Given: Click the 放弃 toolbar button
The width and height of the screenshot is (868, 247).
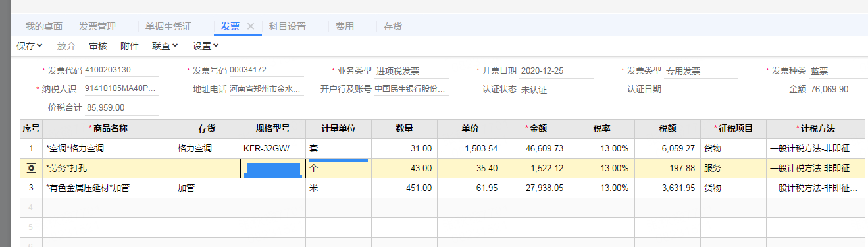Looking at the screenshot, I should [x=66, y=46].
